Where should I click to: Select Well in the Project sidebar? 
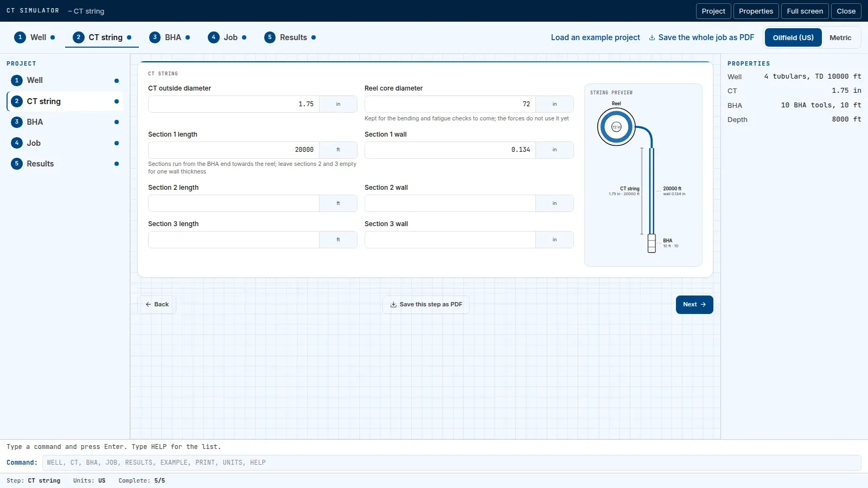[65, 80]
